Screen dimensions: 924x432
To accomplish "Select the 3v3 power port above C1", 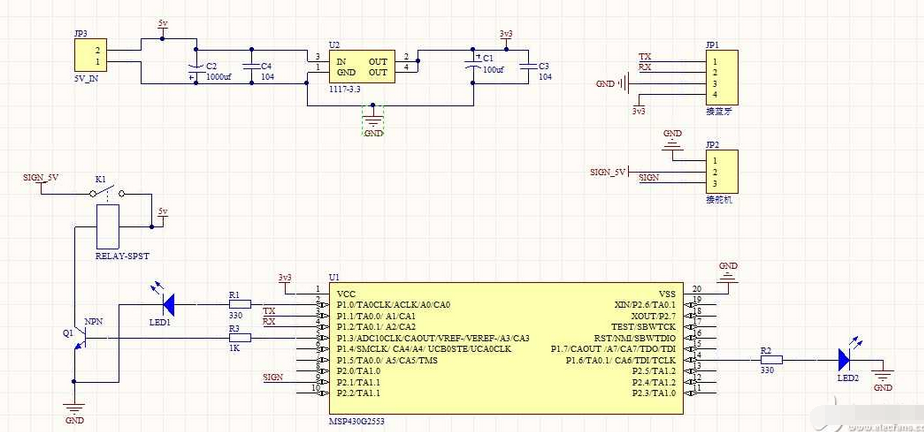I will pos(506,40).
